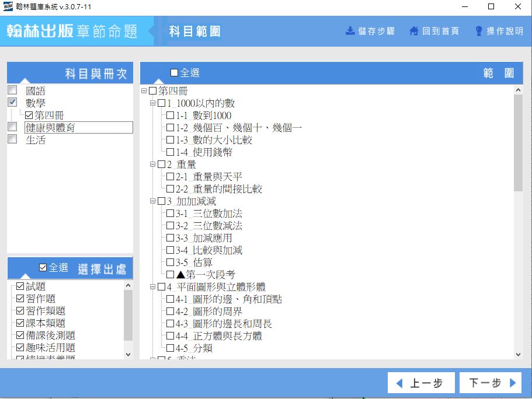Uncheck the 習作題 source checkbox
The width and height of the screenshot is (532, 399).
(x=20, y=299)
